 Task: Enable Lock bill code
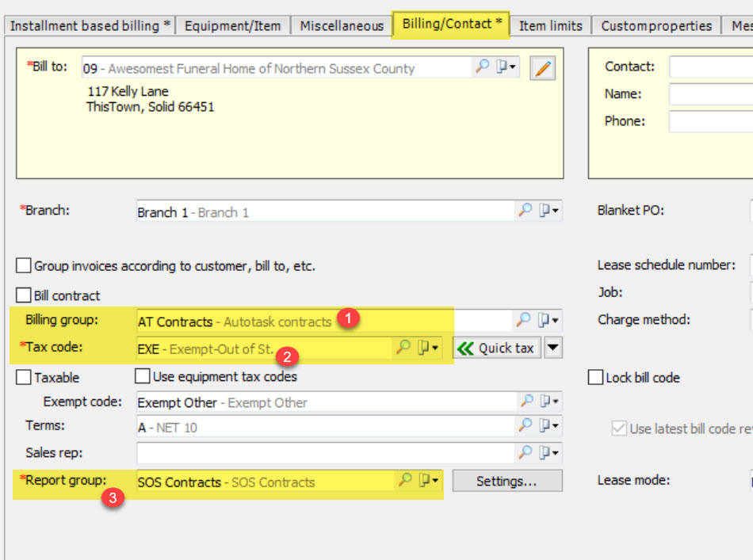(595, 378)
